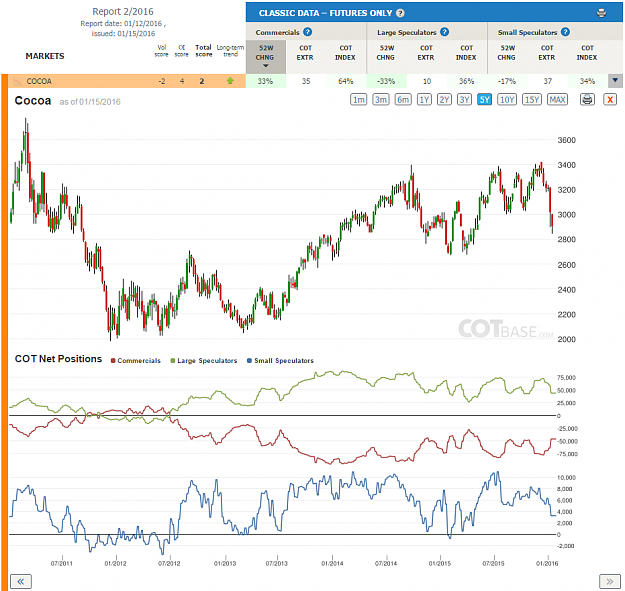Print the Cocoa chart with printer icon

coord(587,99)
